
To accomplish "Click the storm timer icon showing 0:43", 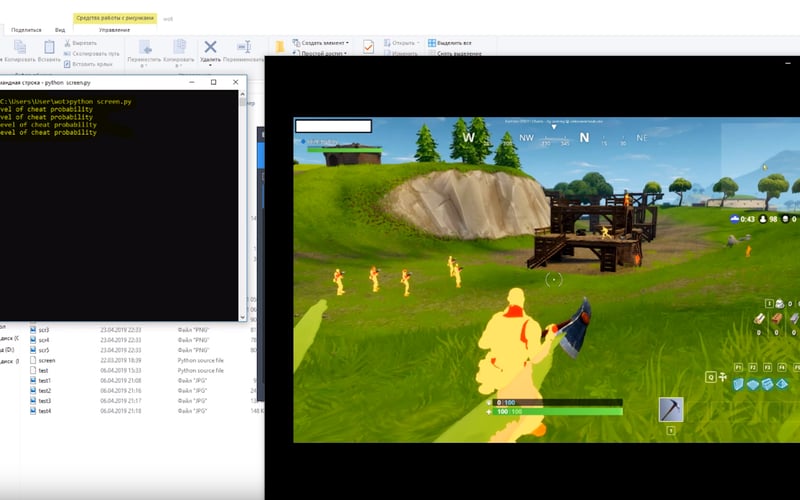I will click(x=735, y=219).
